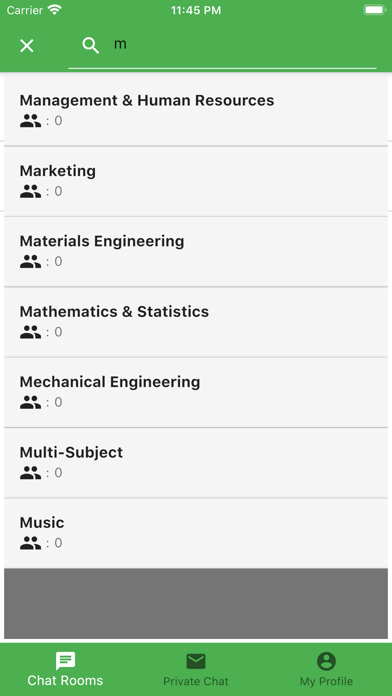This screenshot has width=392, height=696.
Task: Tap members icon under Mechanical Engineering
Action: pos(30,402)
